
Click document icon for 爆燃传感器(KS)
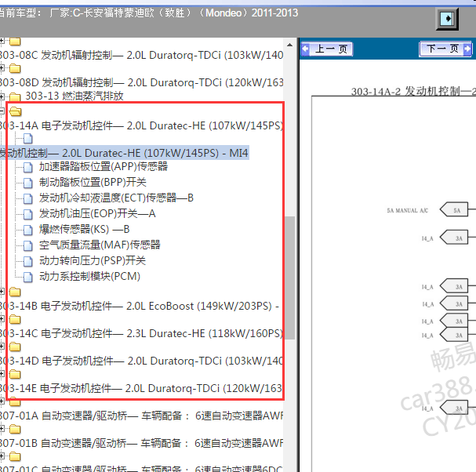point(28,230)
